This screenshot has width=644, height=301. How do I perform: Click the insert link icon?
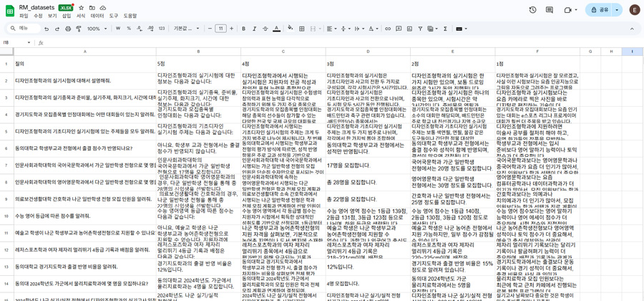(x=388, y=29)
